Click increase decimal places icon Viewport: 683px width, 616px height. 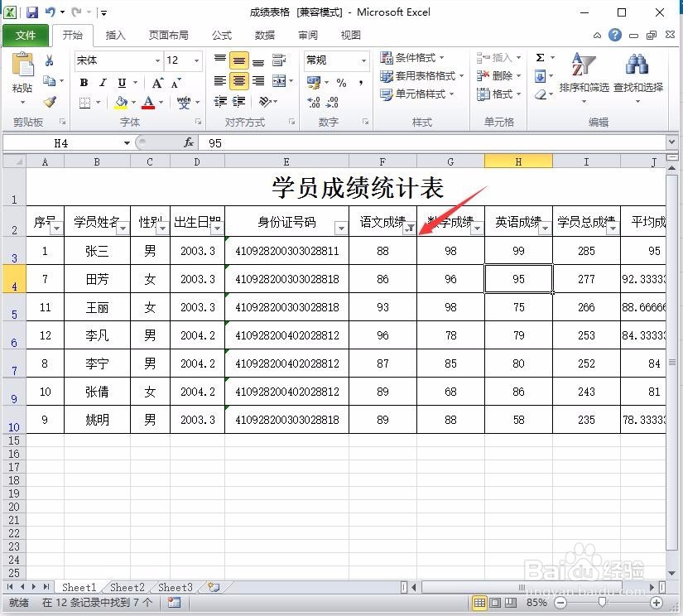pos(314,103)
